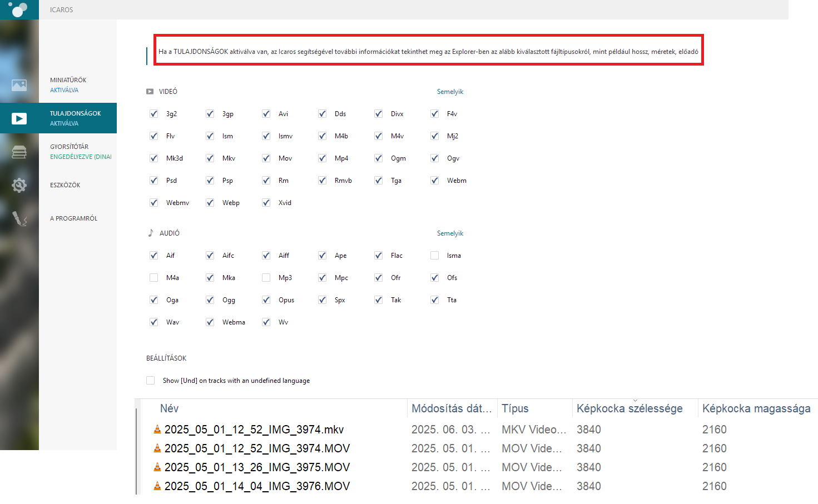The width and height of the screenshot is (818, 504).
Task: Sort by Módosítás dátuma column header
Action: click(452, 408)
